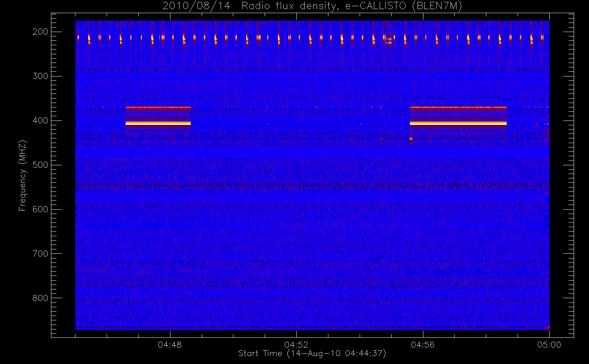
Task: Click the 04:56 time tick label
Action: (423, 345)
